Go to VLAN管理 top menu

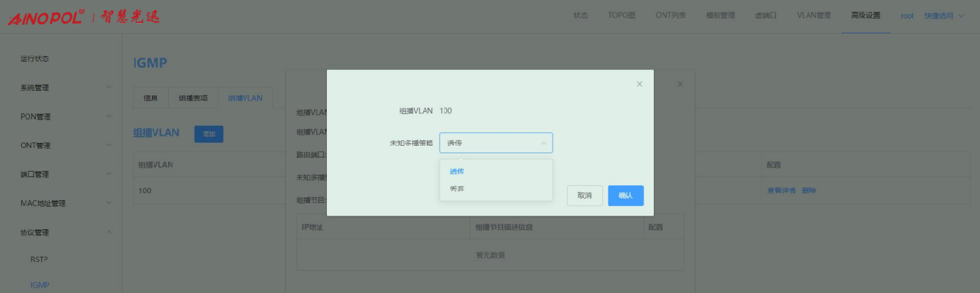(x=813, y=16)
